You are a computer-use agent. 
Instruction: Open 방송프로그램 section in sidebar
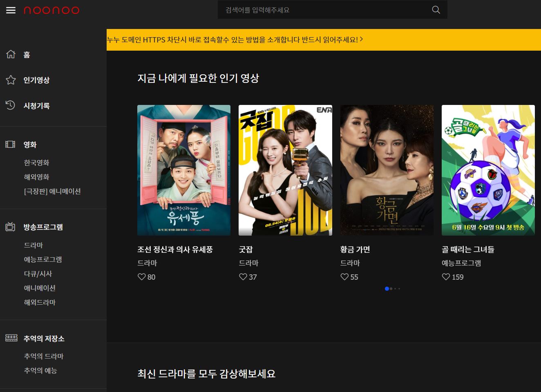(43, 227)
